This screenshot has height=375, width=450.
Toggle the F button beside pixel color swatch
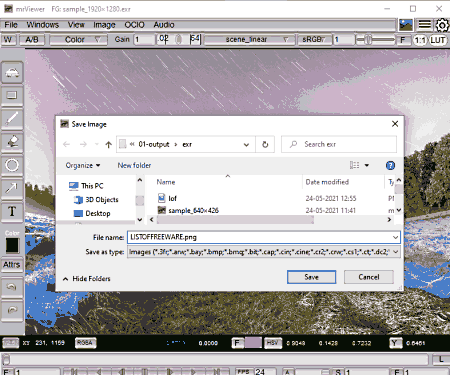pyautogui.click(x=237, y=343)
